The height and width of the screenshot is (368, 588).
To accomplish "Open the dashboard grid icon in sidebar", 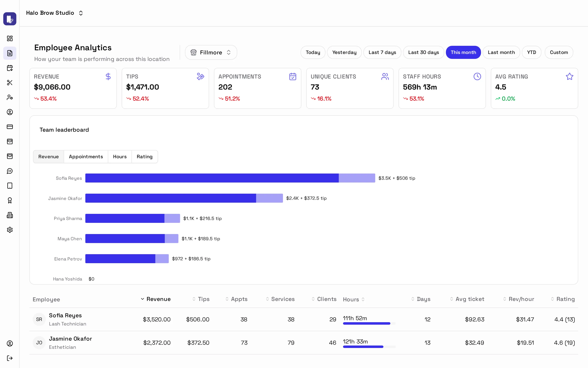I will 10,38.
